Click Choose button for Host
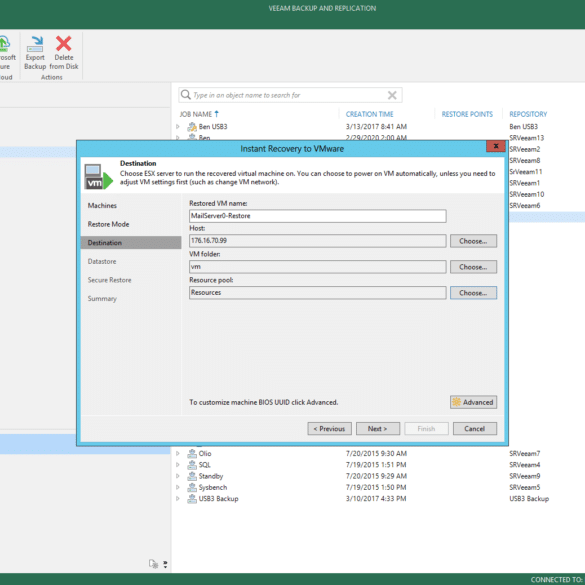Screen dimensions: 585x585 pos(473,241)
